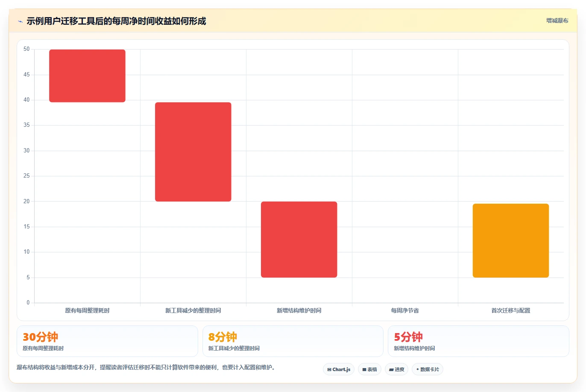Click y-axis value 40
The image size is (586, 392).
[26, 100]
